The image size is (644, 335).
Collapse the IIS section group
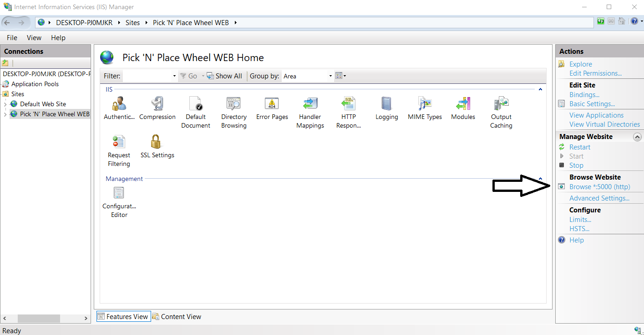click(540, 89)
